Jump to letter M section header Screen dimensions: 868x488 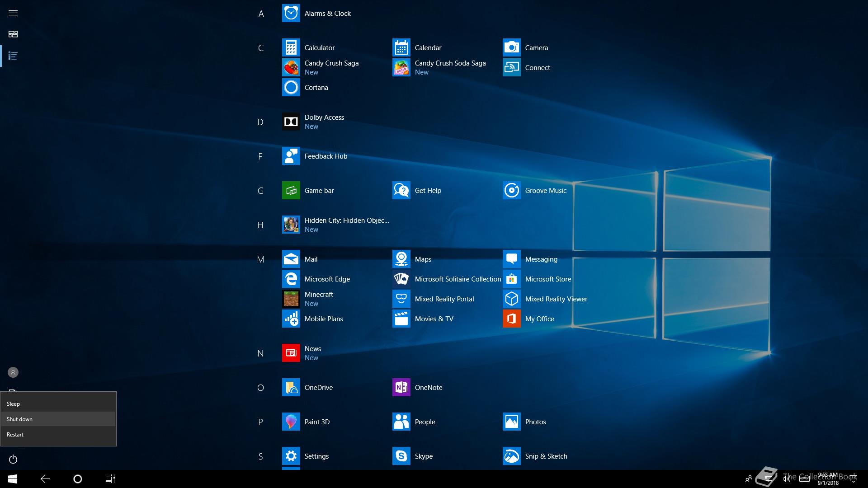(x=260, y=259)
